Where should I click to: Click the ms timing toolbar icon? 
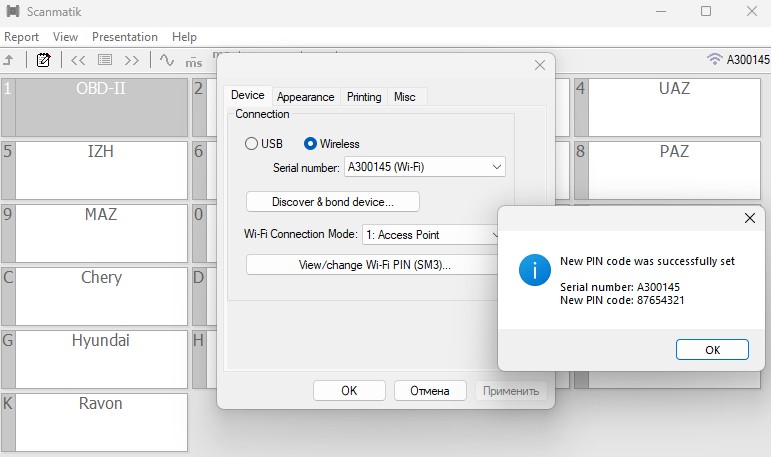tap(193, 61)
